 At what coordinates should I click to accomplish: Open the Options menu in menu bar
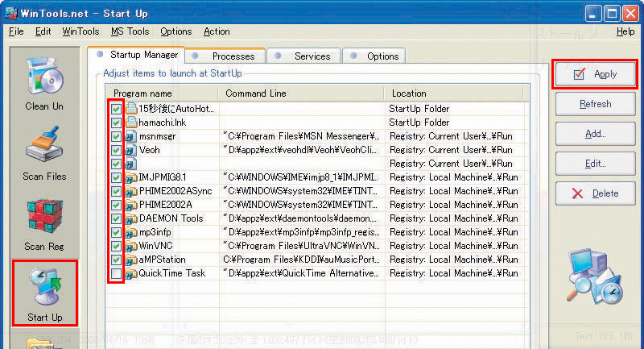point(175,31)
